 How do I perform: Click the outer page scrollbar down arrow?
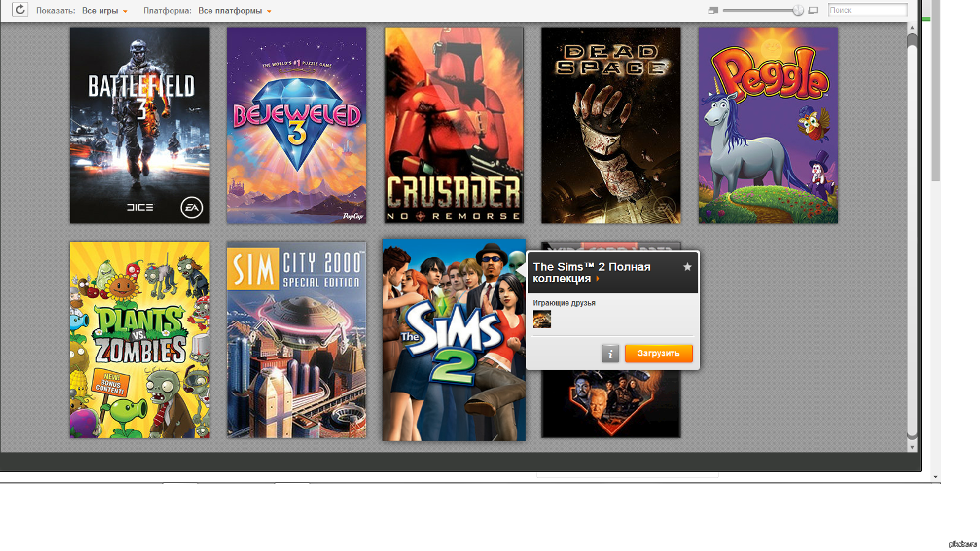coord(935,477)
